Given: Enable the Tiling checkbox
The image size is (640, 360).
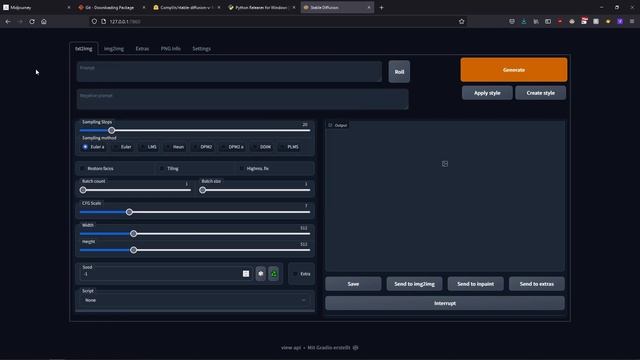Looking at the screenshot, I should click(162, 169).
